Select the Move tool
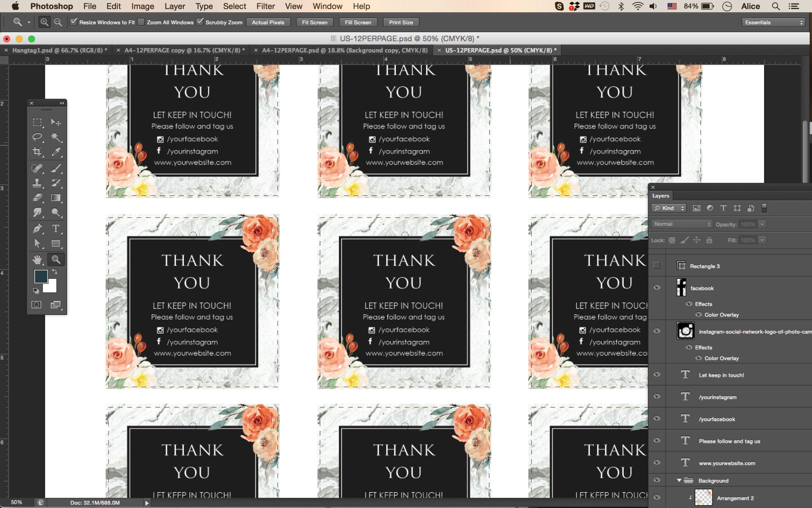The width and height of the screenshot is (812, 508). [56, 122]
